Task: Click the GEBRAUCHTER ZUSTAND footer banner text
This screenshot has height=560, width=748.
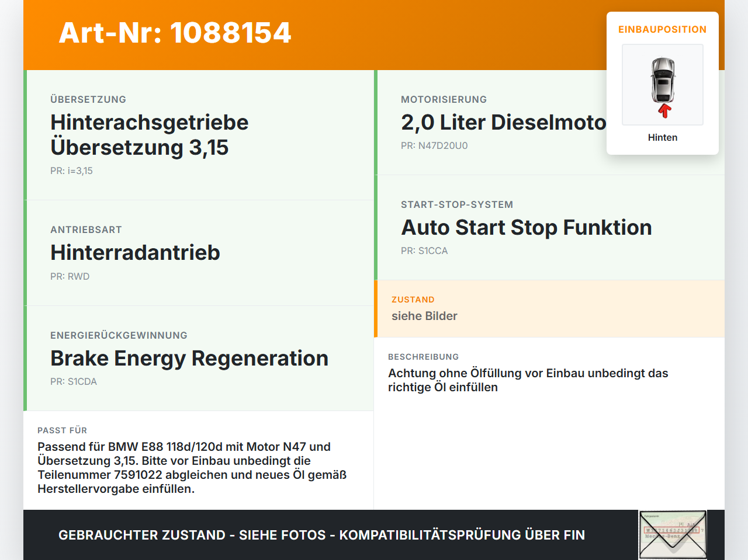Action: point(321,535)
